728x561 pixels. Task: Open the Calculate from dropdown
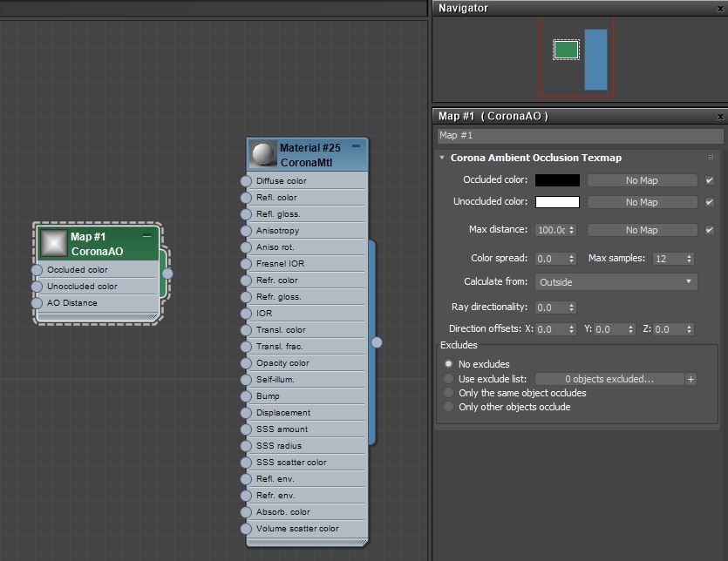click(616, 282)
